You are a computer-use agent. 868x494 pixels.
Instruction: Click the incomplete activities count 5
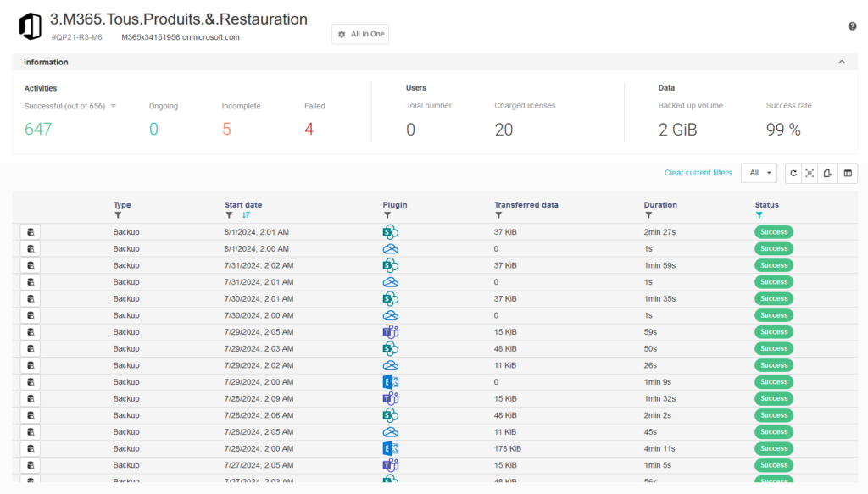pyautogui.click(x=226, y=130)
